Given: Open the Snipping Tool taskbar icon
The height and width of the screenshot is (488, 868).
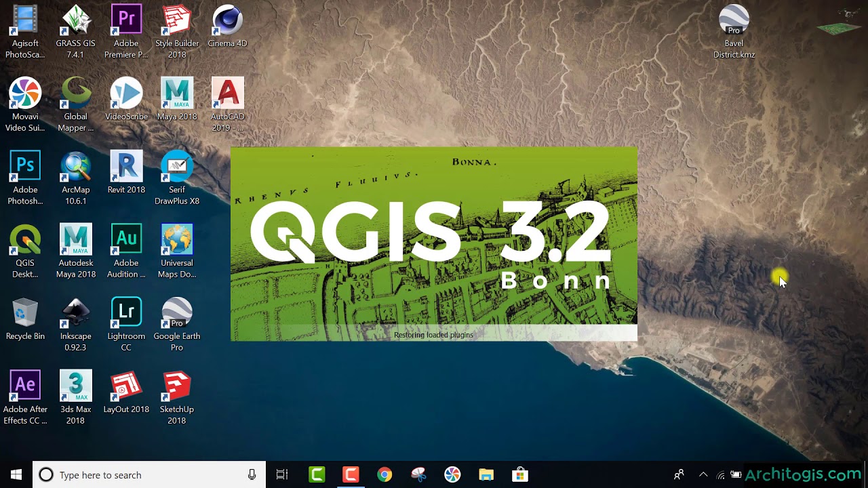Looking at the screenshot, I should click(418, 474).
